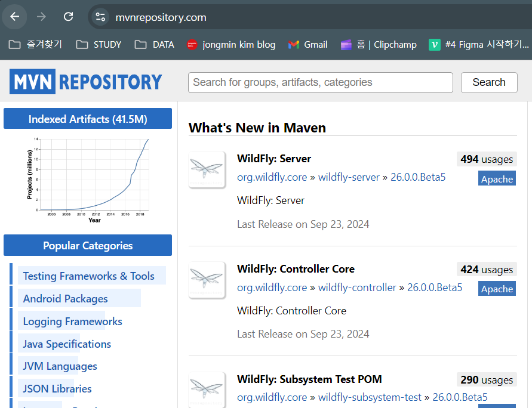This screenshot has width=532, height=408.
Task: Focus the search for groups, artifacts field
Action: (321, 82)
